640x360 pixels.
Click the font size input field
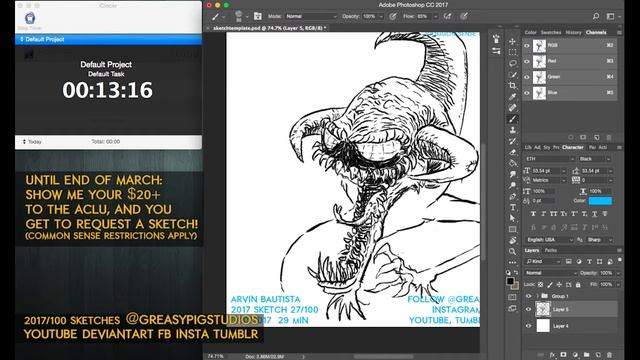546,171
